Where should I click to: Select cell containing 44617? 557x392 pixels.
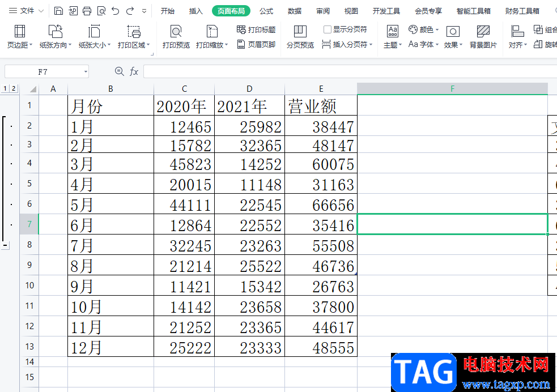coord(321,326)
